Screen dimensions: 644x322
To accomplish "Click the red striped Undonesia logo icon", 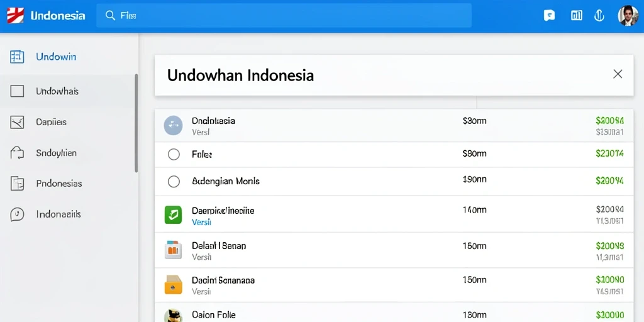I will pyautogui.click(x=16, y=16).
